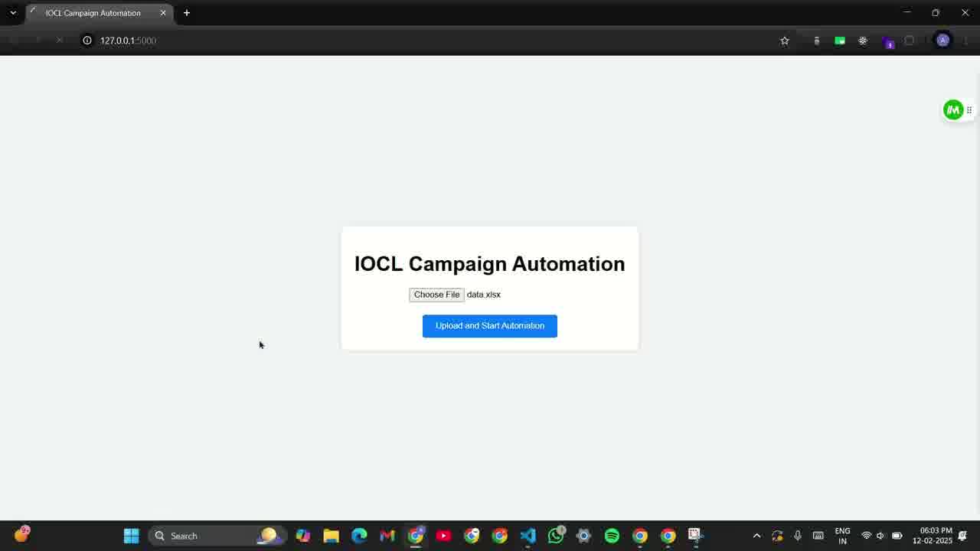Click the green floating widget icon
Screen dimensions: 980x551
(x=953, y=110)
